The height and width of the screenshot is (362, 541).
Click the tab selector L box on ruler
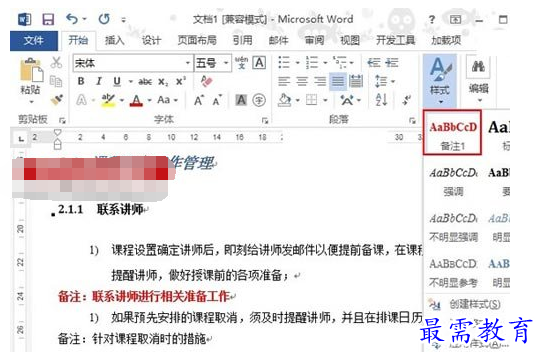21,139
